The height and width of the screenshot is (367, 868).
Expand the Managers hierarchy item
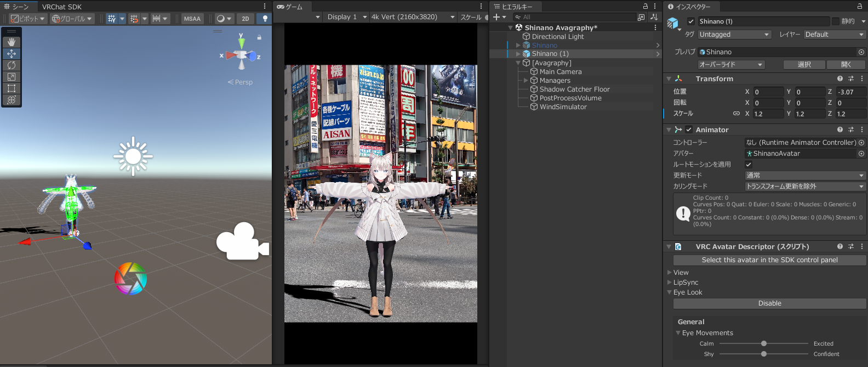tap(526, 81)
